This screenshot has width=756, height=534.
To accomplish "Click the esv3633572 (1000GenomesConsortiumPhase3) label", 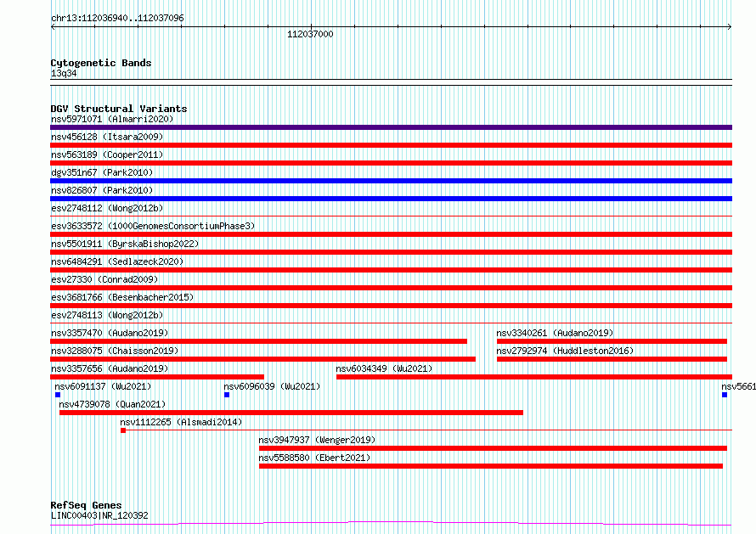I will [x=153, y=226].
